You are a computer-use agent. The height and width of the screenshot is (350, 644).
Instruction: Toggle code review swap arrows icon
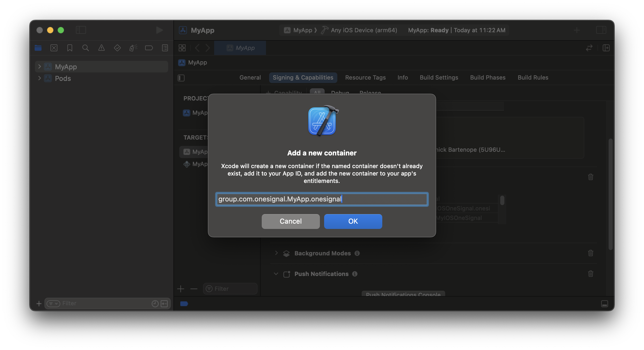tap(589, 48)
